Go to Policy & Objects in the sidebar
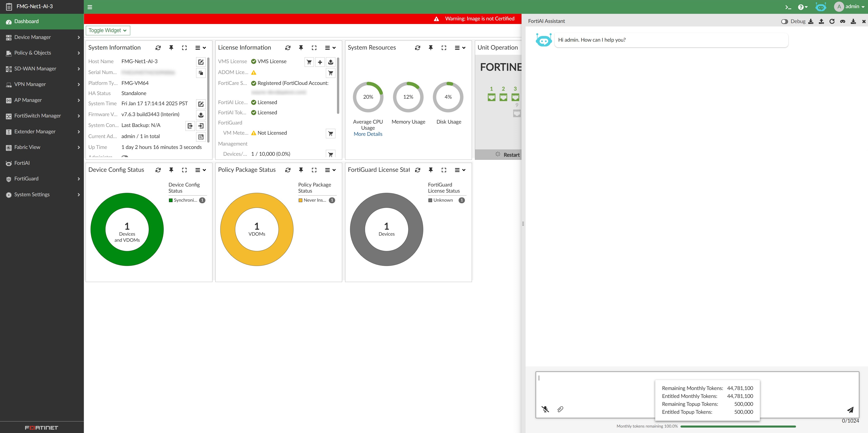This screenshot has width=868, height=433. tap(33, 53)
